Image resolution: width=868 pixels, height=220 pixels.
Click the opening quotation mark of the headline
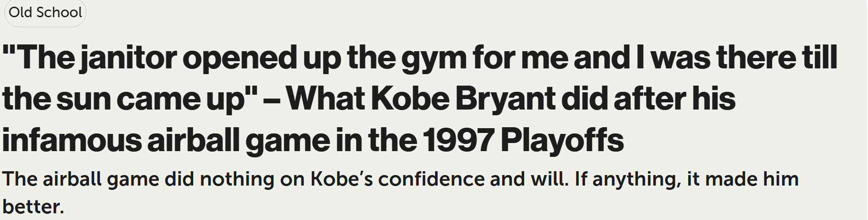point(10,50)
